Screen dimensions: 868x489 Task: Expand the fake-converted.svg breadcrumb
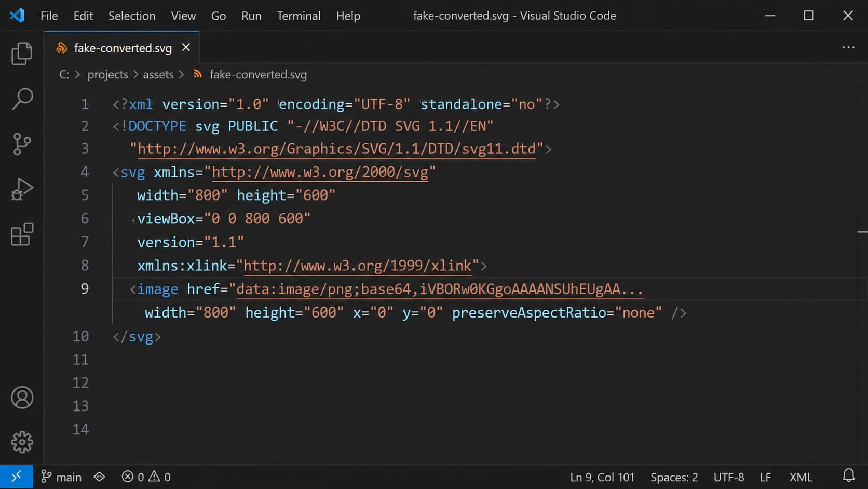(x=258, y=74)
